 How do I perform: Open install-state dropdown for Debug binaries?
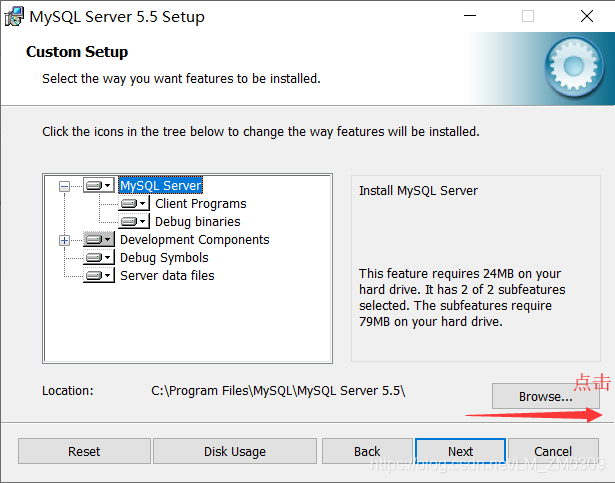(x=134, y=221)
